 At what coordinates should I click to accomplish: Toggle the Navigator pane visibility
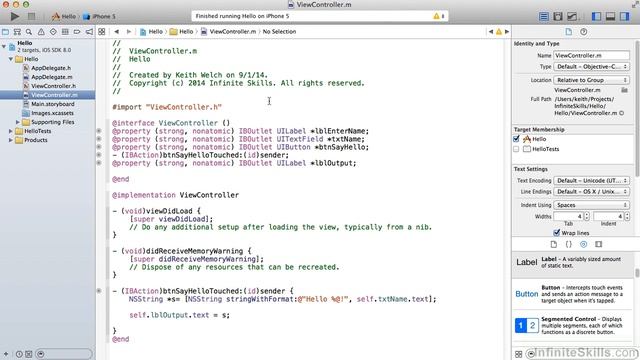[x=596, y=16]
